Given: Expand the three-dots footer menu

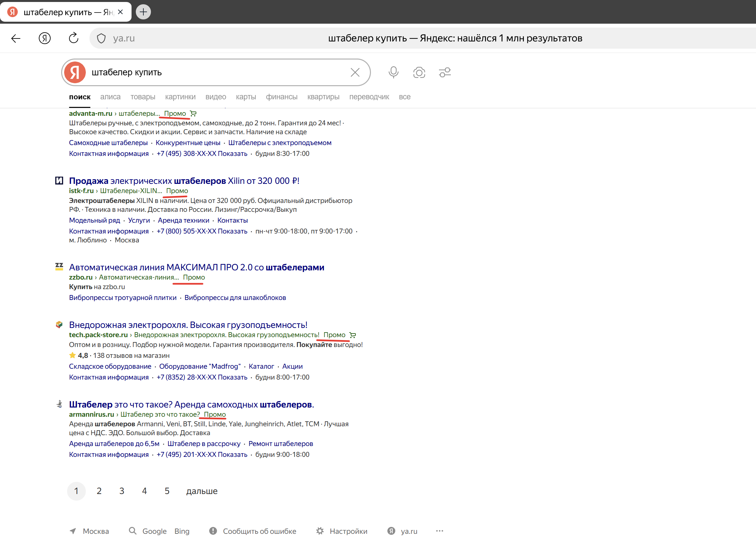Looking at the screenshot, I should 439,531.
